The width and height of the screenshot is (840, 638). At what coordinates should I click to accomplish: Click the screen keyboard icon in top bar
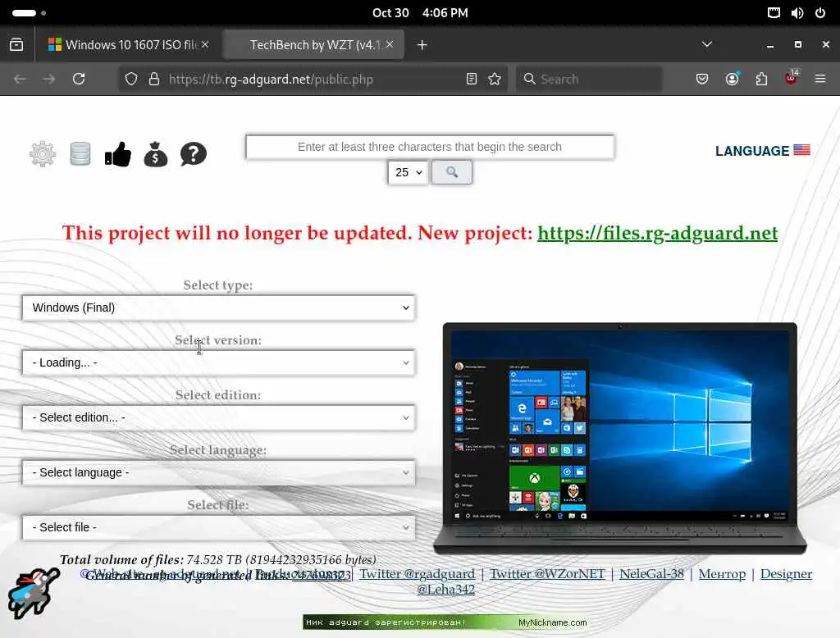774,13
